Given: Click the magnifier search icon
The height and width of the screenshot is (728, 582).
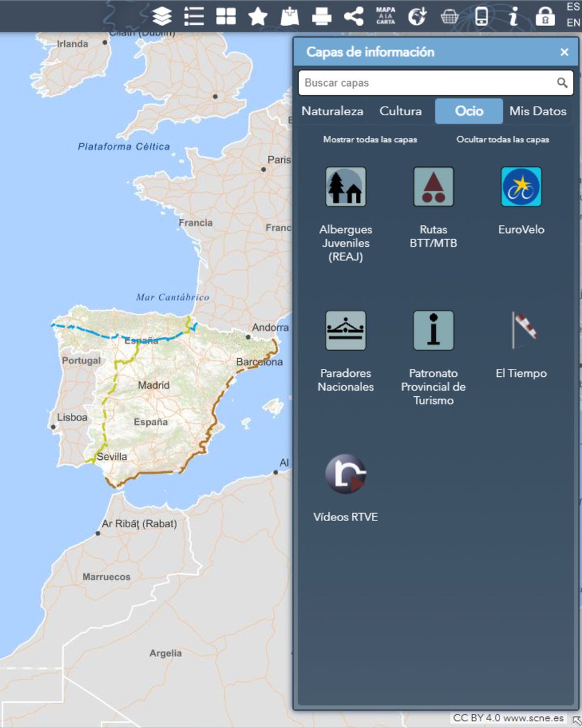Looking at the screenshot, I should [x=563, y=83].
